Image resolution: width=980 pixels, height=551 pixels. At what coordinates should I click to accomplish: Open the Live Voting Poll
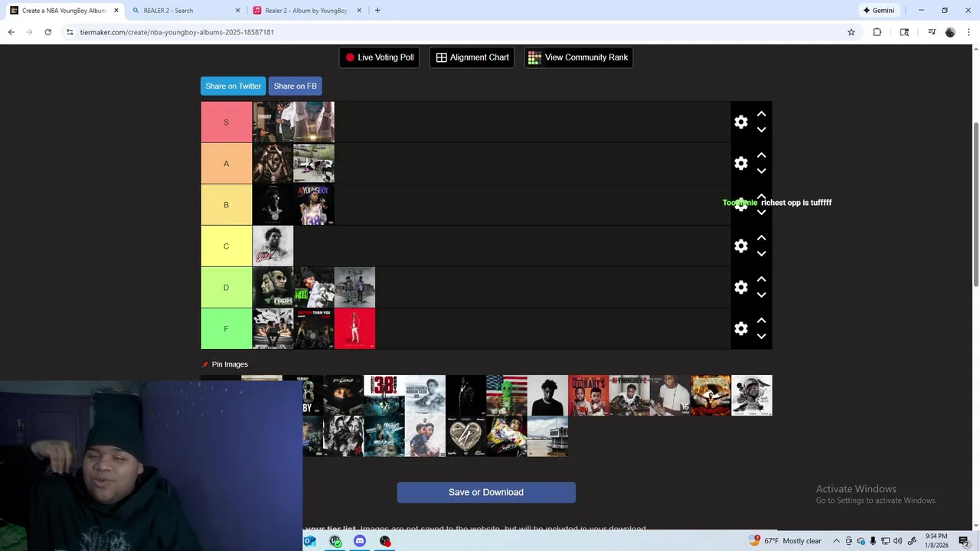pos(379,57)
